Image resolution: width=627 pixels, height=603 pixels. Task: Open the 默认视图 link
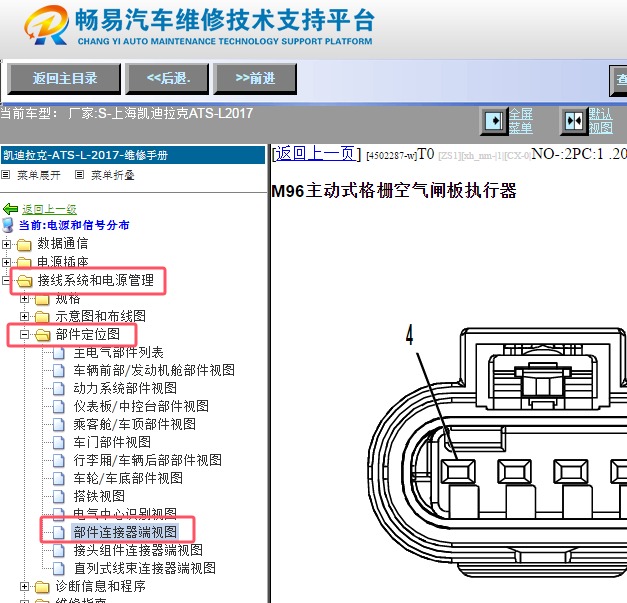(x=601, y=121)
